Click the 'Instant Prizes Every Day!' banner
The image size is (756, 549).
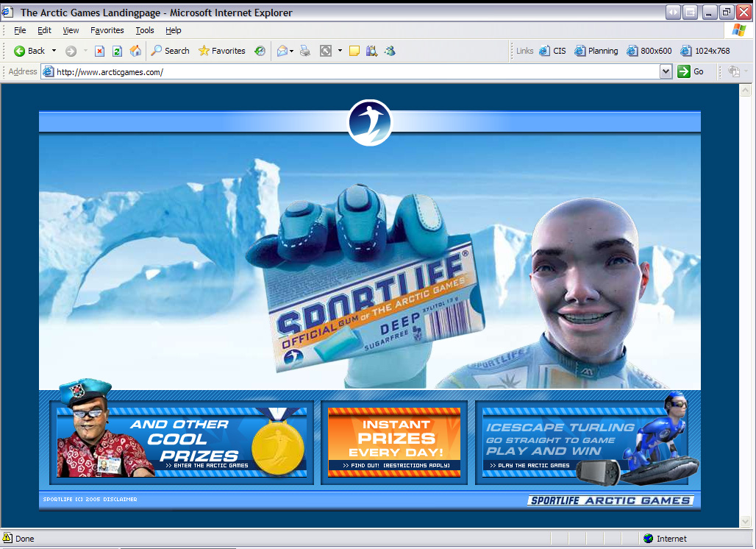coord(394,442)
